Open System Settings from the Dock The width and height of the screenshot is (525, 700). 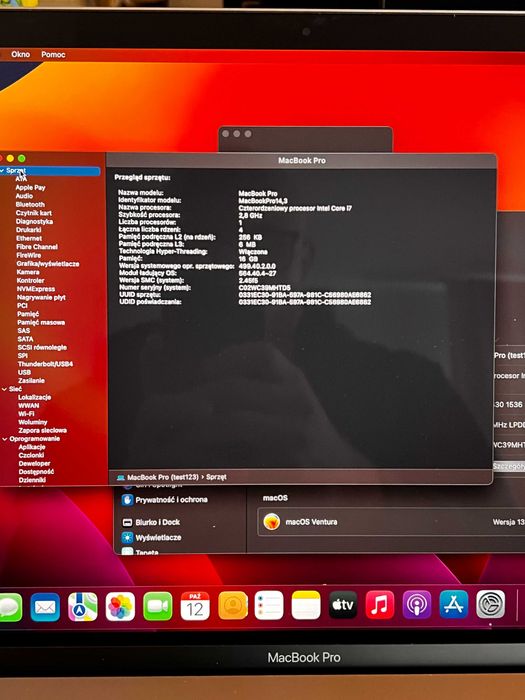(x=491, y=604)
